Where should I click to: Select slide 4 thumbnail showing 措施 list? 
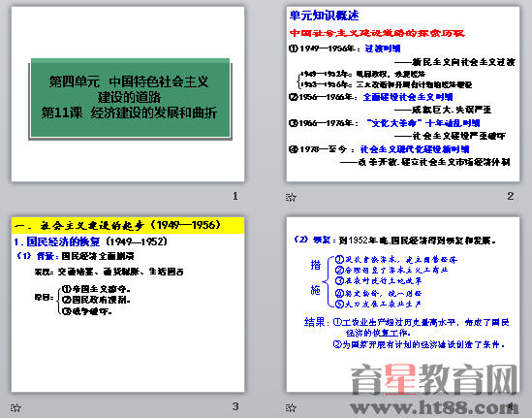click(403, 305)
